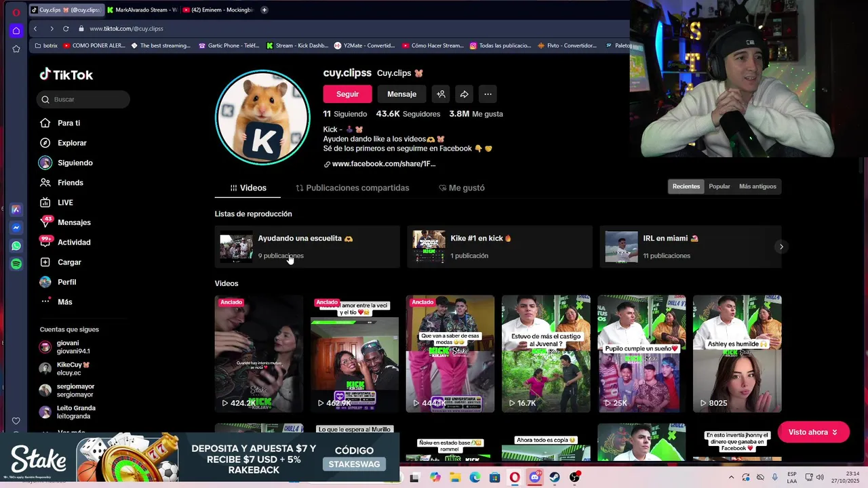Click the share arrow icon on profile
Image resolution: width=868 pixels, height=488 pixels.
pyautogui.click(x=465, y=94)
